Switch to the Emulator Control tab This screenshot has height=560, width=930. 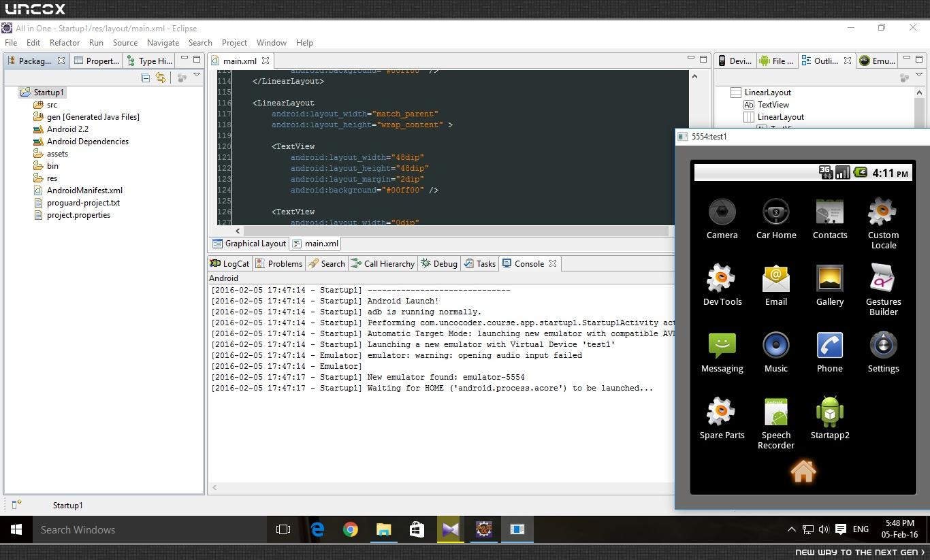pos(877,61)
